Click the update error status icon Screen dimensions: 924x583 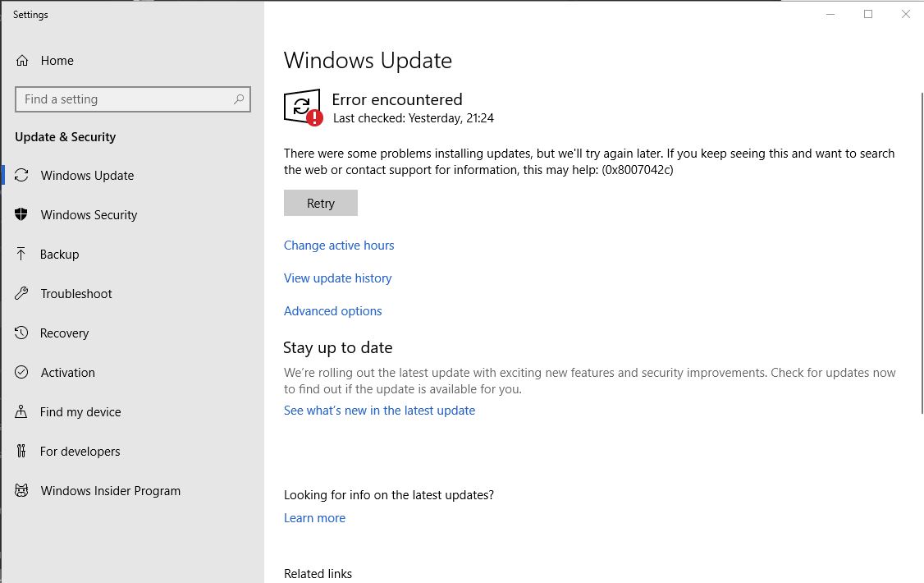point(303,108)
